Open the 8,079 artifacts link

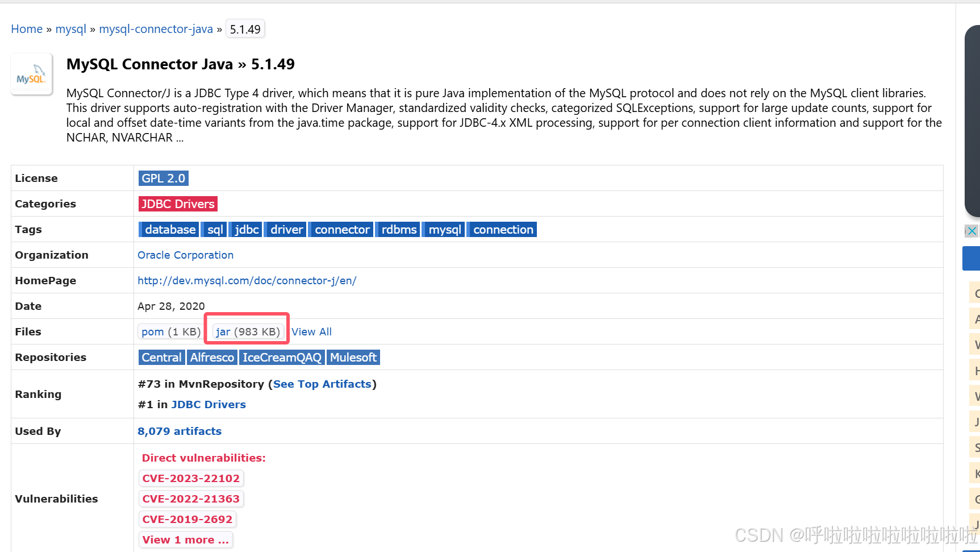pyautogui.click(x=180, y=431)
